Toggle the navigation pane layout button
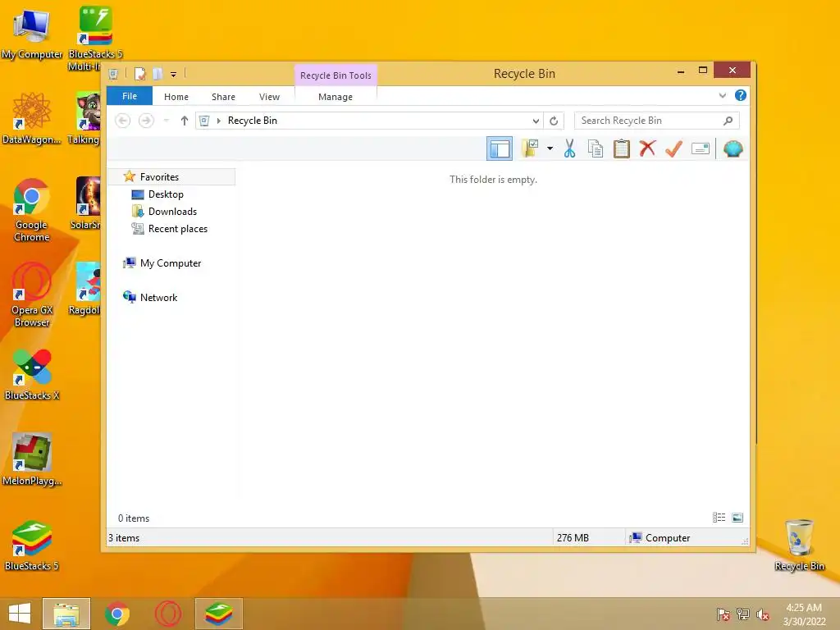Viewport: 840px width, 630px height. (x=500, y=149)
